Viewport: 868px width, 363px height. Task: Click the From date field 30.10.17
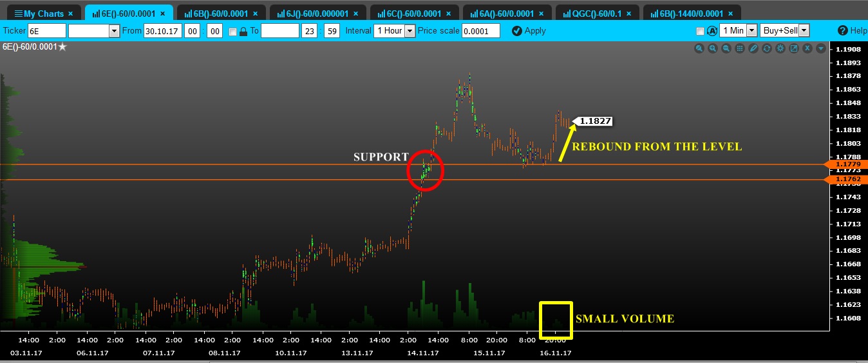[162, 30]
